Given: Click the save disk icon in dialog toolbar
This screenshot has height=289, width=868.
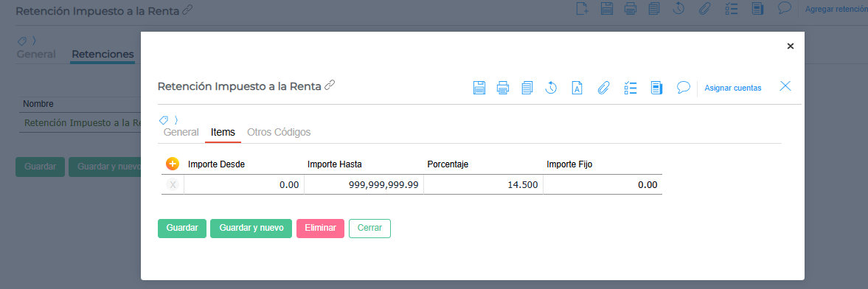Looking at the screenshot, I should (x=479, y=88).
